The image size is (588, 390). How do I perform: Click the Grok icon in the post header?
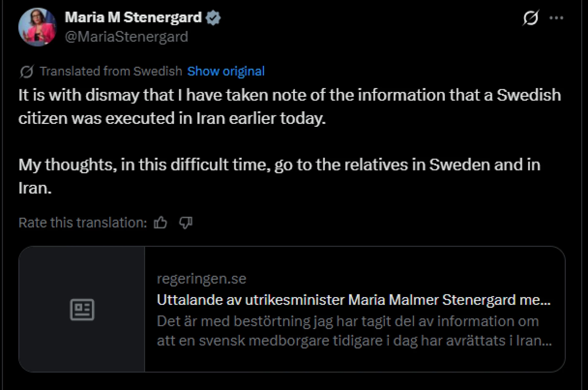point(530,18)
